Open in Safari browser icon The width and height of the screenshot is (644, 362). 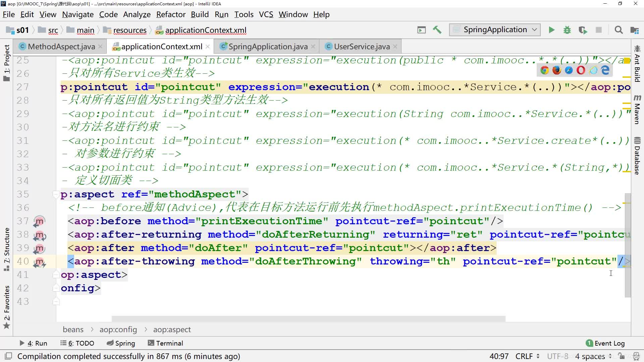click(569, 70)
